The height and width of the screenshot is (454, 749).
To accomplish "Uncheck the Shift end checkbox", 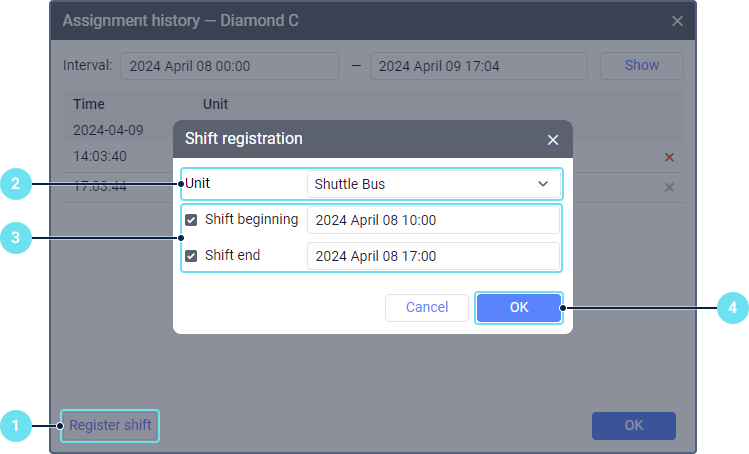I will (x=191, y=256).
